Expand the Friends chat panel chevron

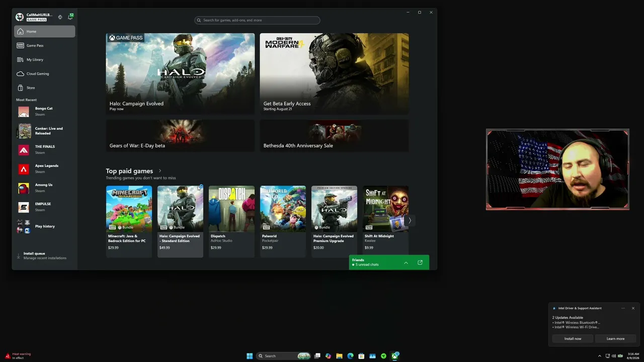point(406,262)
